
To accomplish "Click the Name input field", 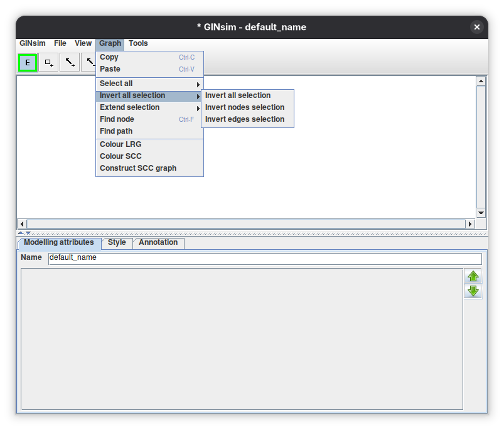I will [x=265, y=259].
